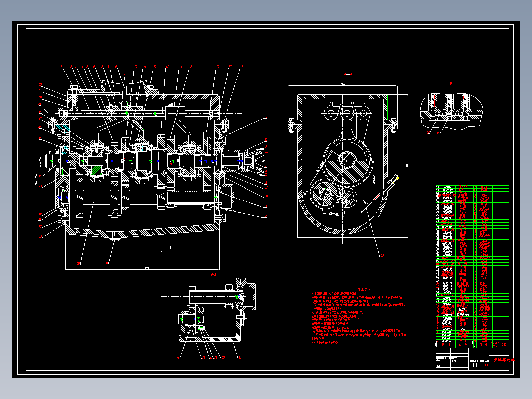Select the A-A section label above the cross-section
The width and height of the screenshot is (532, 399).
pos(348,74)
